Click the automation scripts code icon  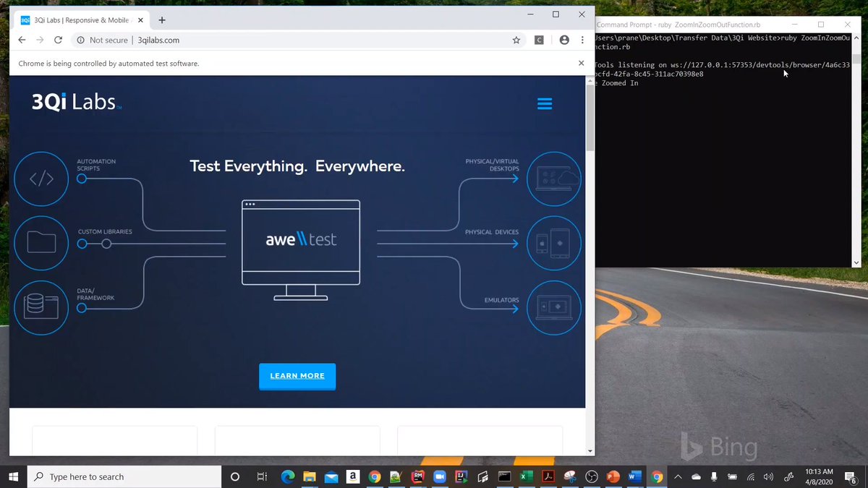pyautogui.click(x=41, y=179)
